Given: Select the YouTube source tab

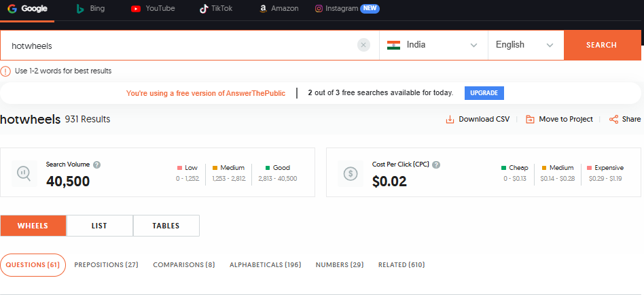Looking at the screenshot, I should tap(153, 9).
